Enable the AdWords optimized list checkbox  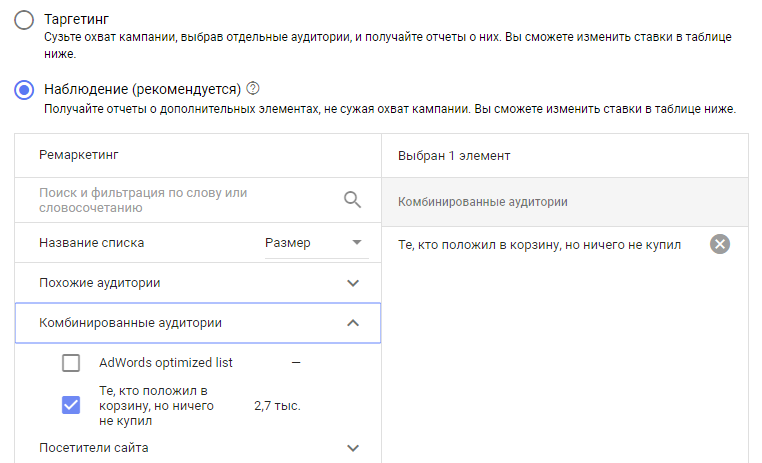coord(71,363)
